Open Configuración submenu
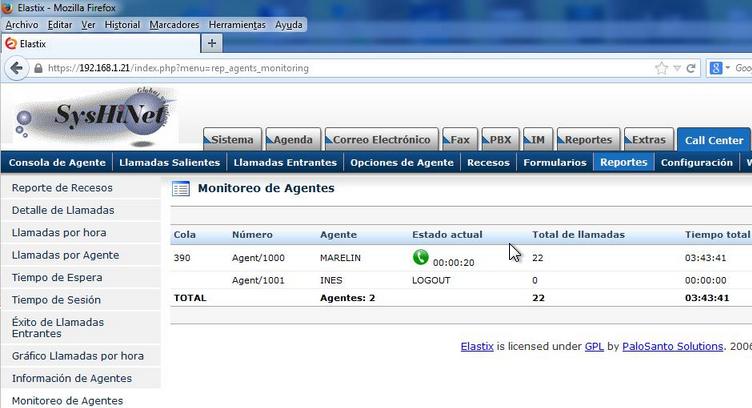This screenshot has height=408, width=752. 696,163
